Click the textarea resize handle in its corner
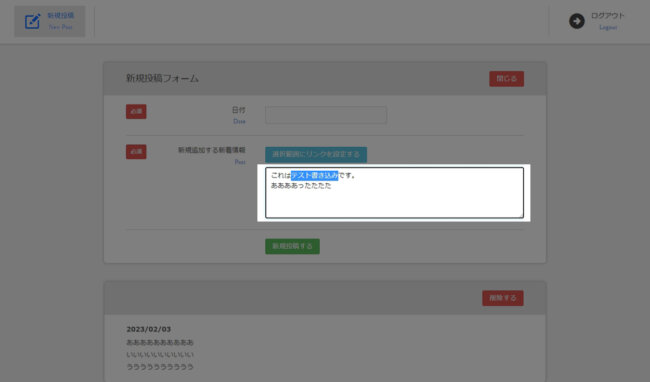This screenshot has height=382, width=650. point(521,215)
